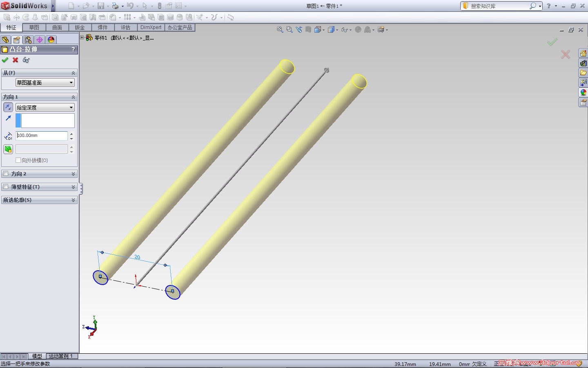Viewport: 588px width, 368px height.
Task: Switch to DimXpert tab
Action: 151,27
